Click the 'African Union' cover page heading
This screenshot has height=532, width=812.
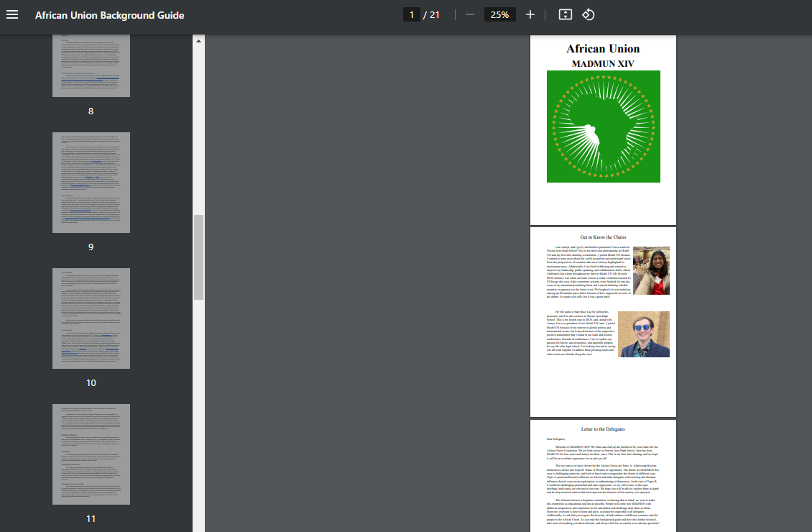pyautogui.click(x=603, y=49)
